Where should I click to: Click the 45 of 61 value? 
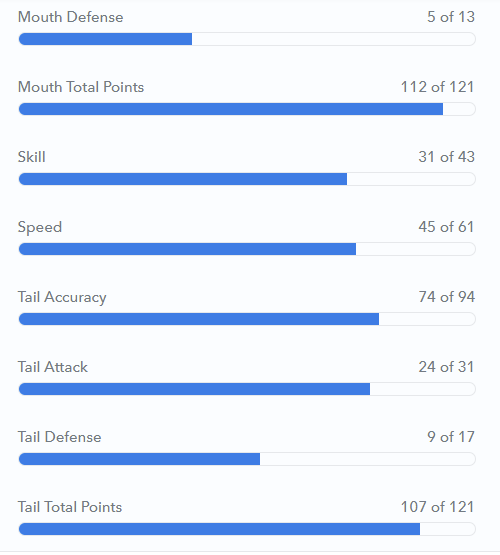pos(446,227)
